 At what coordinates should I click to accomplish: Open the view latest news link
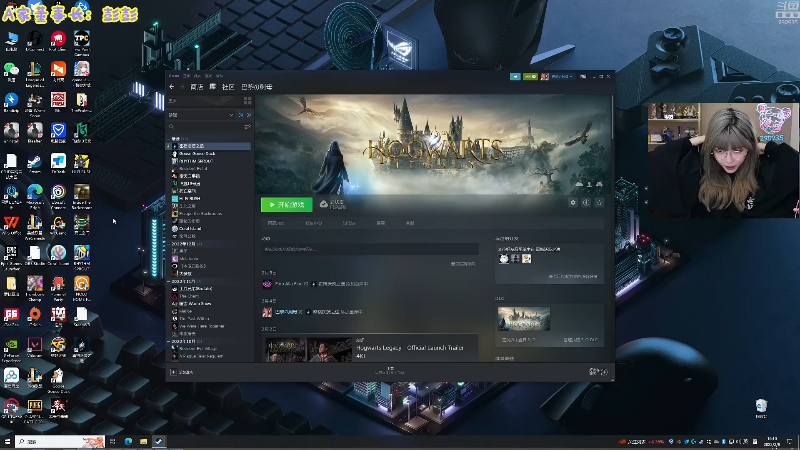[x=463, y=264]
